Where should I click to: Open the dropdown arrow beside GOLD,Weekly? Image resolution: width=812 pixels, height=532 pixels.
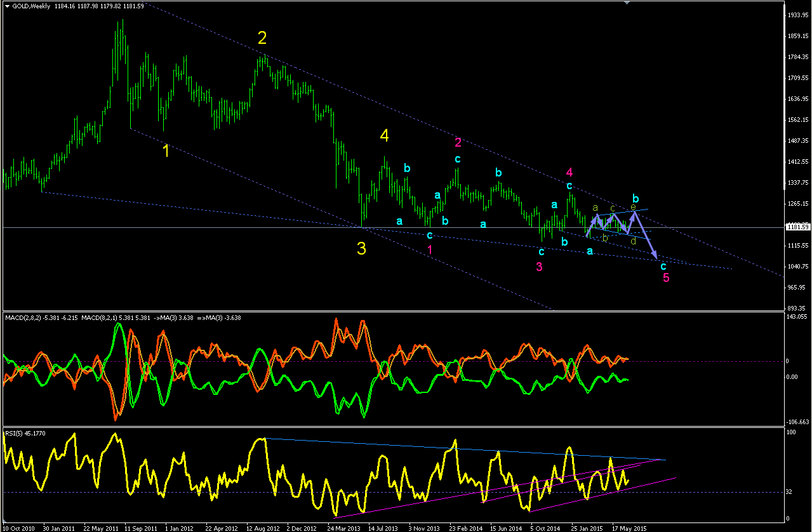[6, 5]
